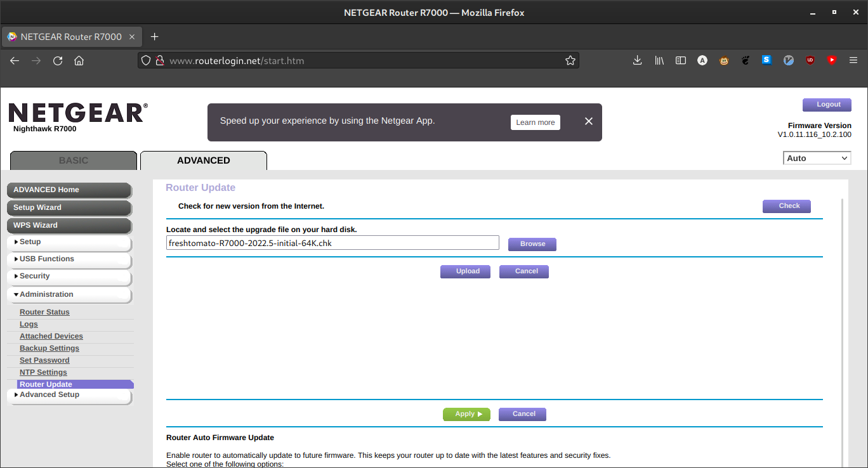Go back with the browser back arrow
868x468 pixels.
(15, 60)
